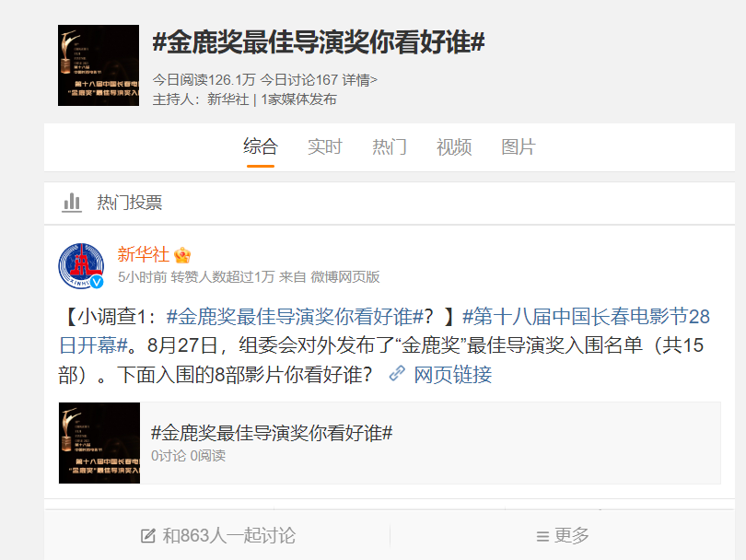Select the 综合 tab
This screenshot has width=746, height=560.
[261, 146]
